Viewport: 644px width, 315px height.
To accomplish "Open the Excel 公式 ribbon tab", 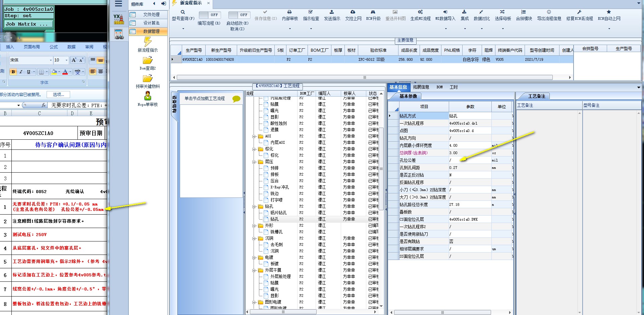I will [x=54, y=47].
